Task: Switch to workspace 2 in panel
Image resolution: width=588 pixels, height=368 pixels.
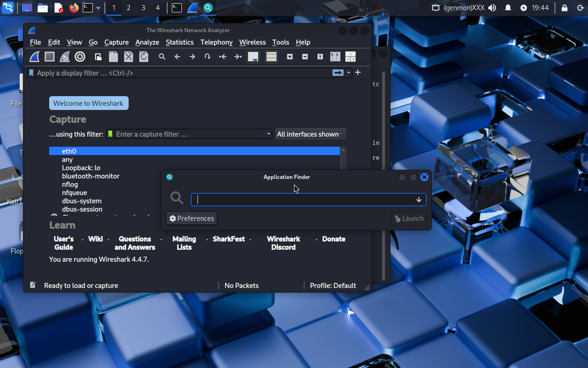Action: pos(129,8)
